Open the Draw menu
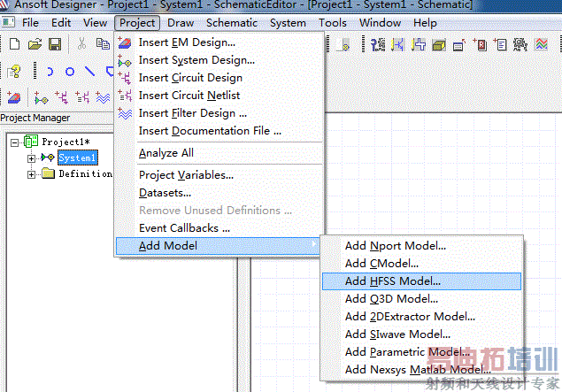The image size is (562, 392). coord(181,23)
